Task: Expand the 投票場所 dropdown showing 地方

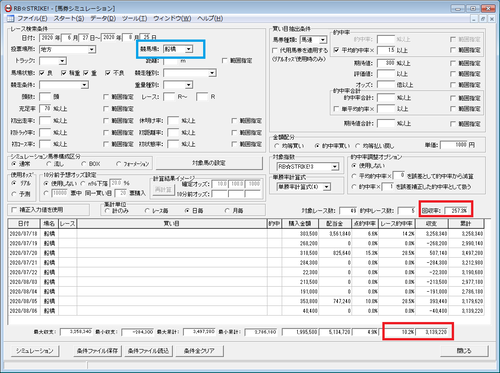Action: point(92,49)
